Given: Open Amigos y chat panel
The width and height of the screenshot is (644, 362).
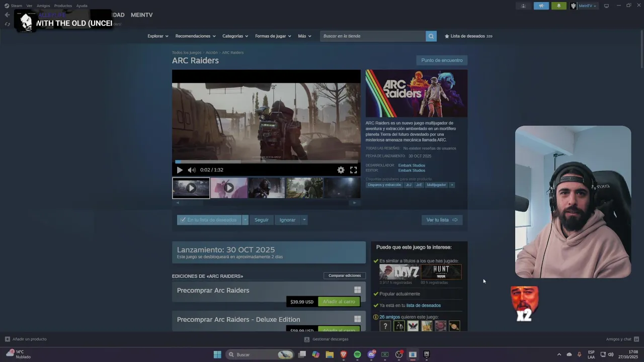Looking at the screenshot, I should tap(622, 339).
